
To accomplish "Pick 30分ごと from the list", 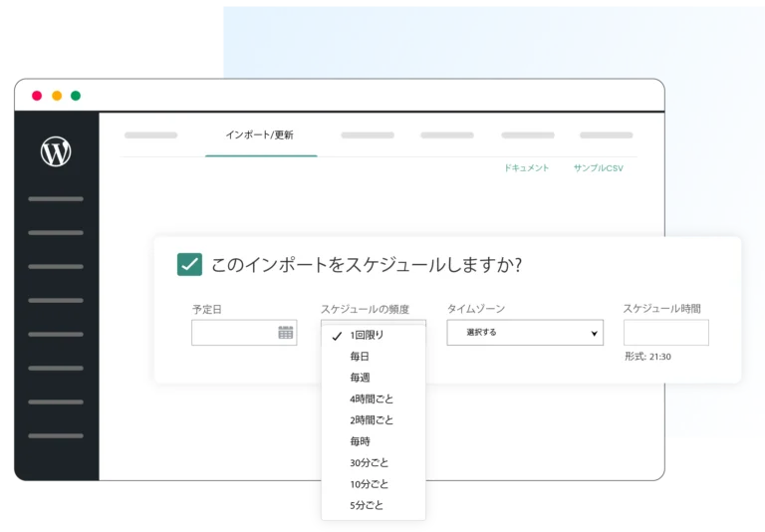I will pos(370,462).
